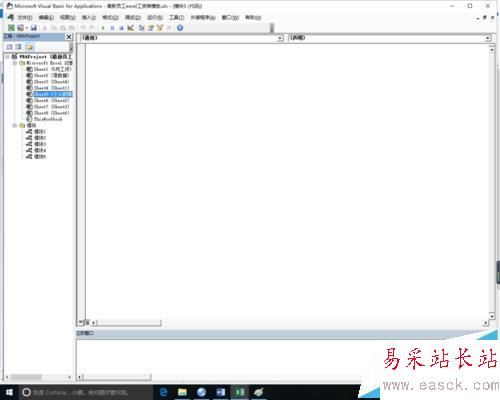Click the Project Explorer toolbar icon
The width and height of the screenshot is (500, 400).
click(142, 28)
